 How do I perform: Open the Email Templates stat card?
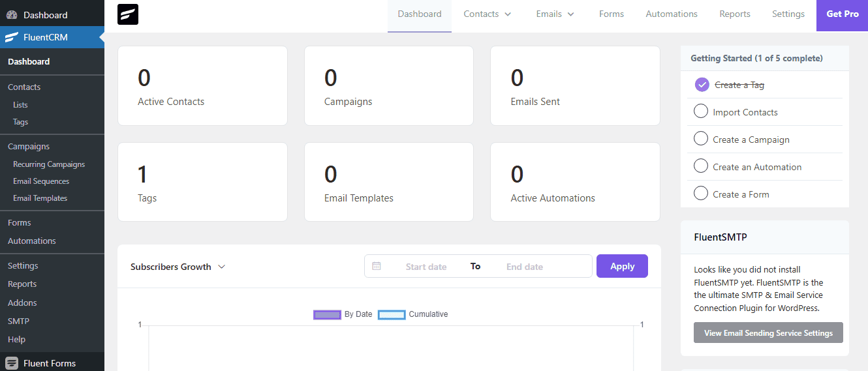click(389, 182)
